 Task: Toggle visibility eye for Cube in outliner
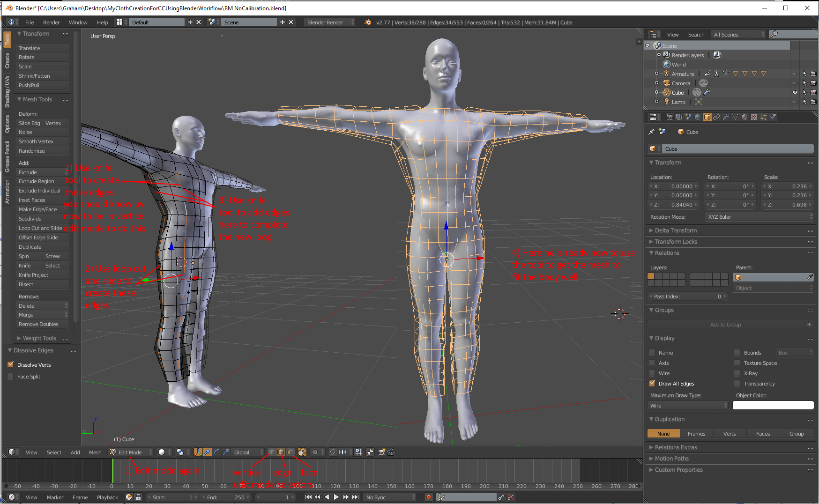click(795, 92)
